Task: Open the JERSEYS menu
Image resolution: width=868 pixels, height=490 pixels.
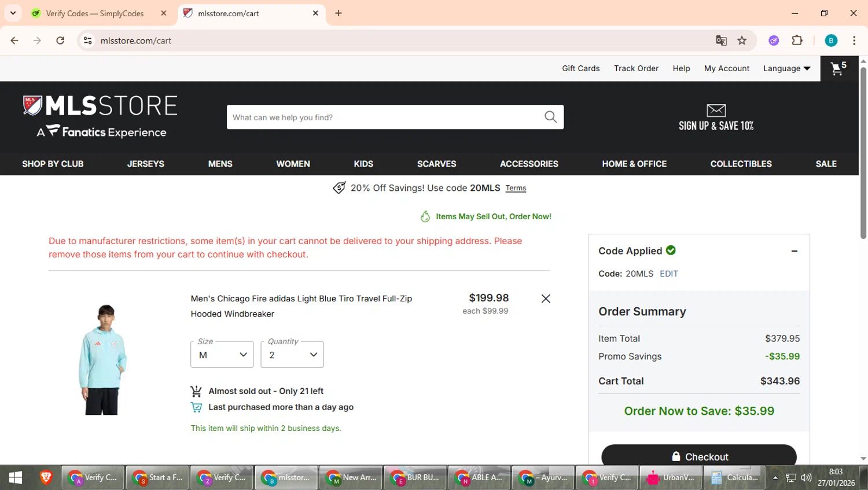Action: pyautogui.click(x=146, y=164)
